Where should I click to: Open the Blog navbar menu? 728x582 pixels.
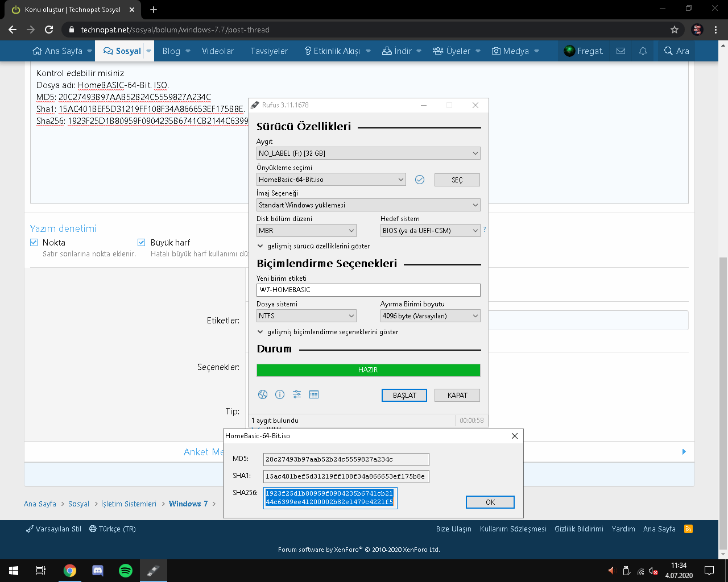tap(171, 51)
